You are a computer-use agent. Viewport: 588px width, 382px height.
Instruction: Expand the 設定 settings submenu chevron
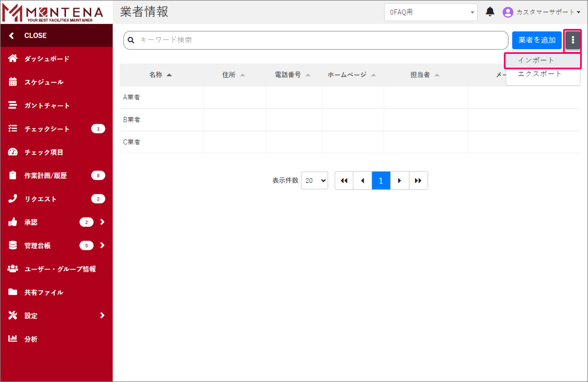pyautogui.click(x=102, y=315)
